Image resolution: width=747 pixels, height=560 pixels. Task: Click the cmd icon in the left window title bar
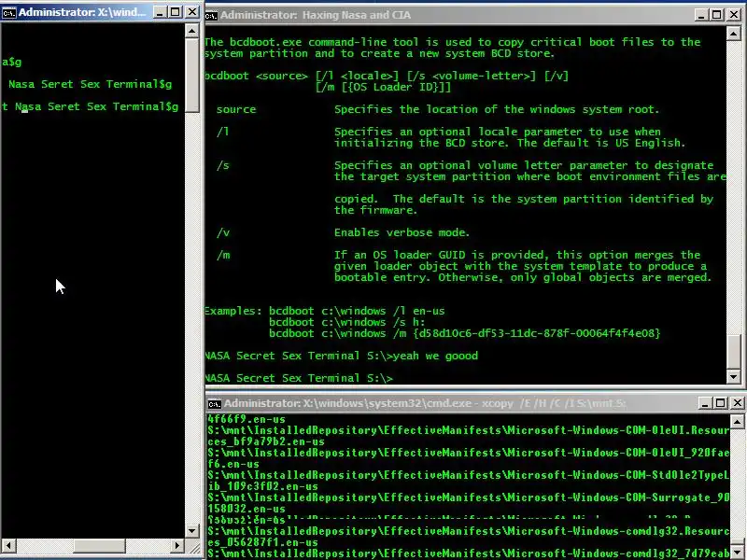pyautogui.click(x=8, y=12)
